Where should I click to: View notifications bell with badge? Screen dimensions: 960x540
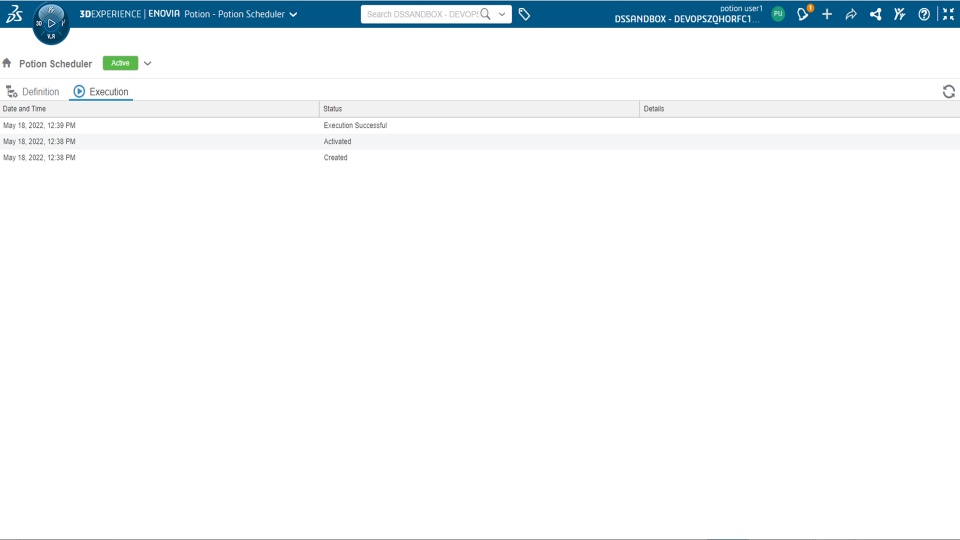point(803,13)
